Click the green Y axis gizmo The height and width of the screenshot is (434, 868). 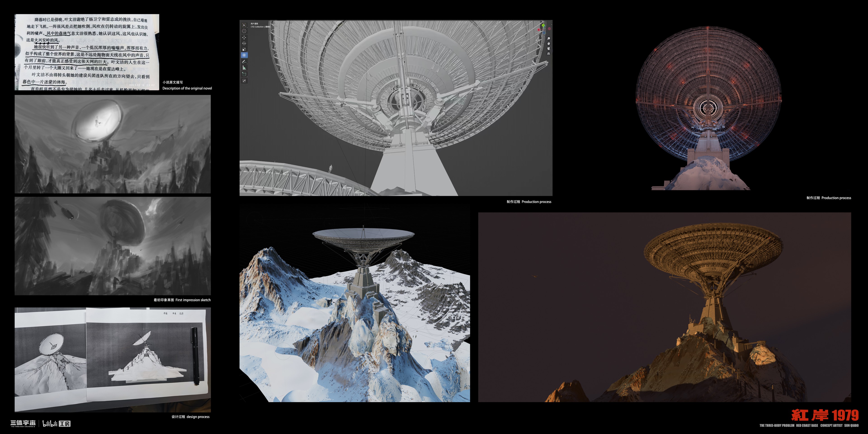click(543, 25)
